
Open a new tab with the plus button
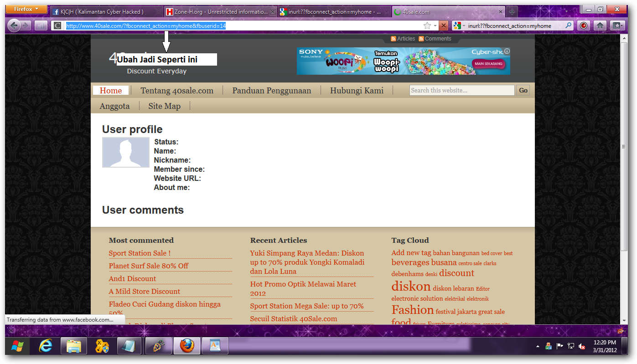click(x=512, y=12)
